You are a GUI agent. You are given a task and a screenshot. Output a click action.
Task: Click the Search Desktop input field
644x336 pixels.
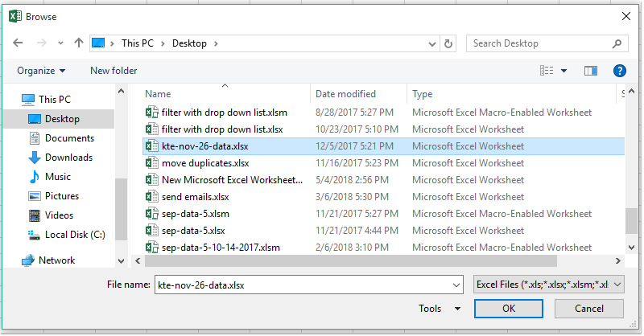click(x=539, y=43)
